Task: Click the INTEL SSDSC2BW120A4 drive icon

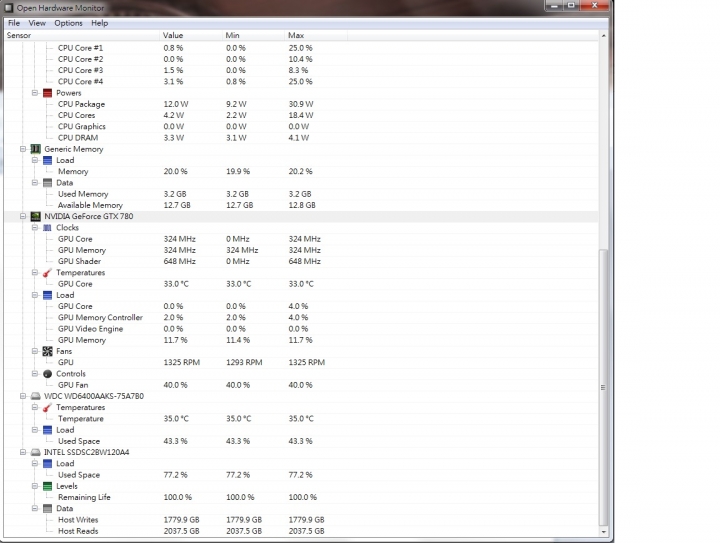Action: (x=35, y=453)
